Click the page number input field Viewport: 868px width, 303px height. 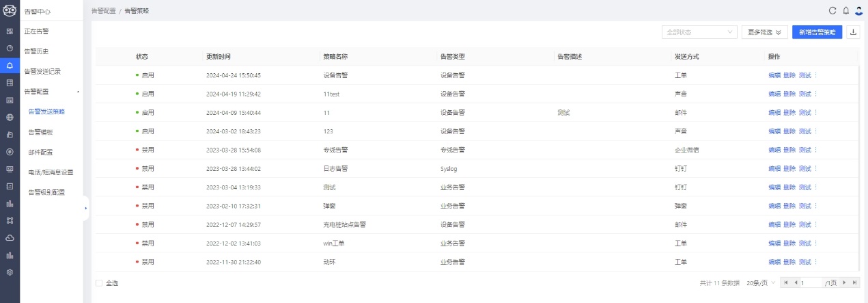(811, 282)
